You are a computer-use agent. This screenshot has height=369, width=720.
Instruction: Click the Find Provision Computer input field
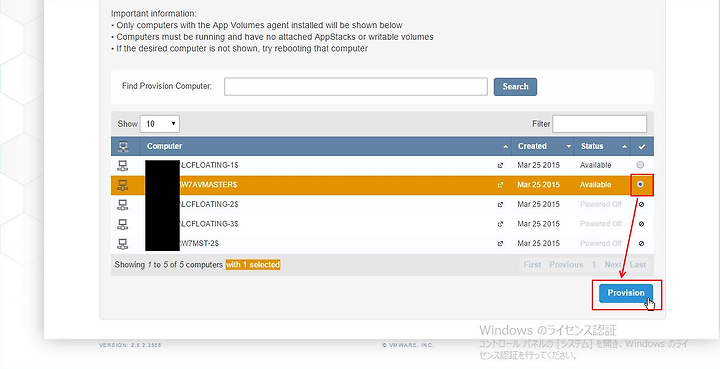pyautogui.click(x=356, y=87)
